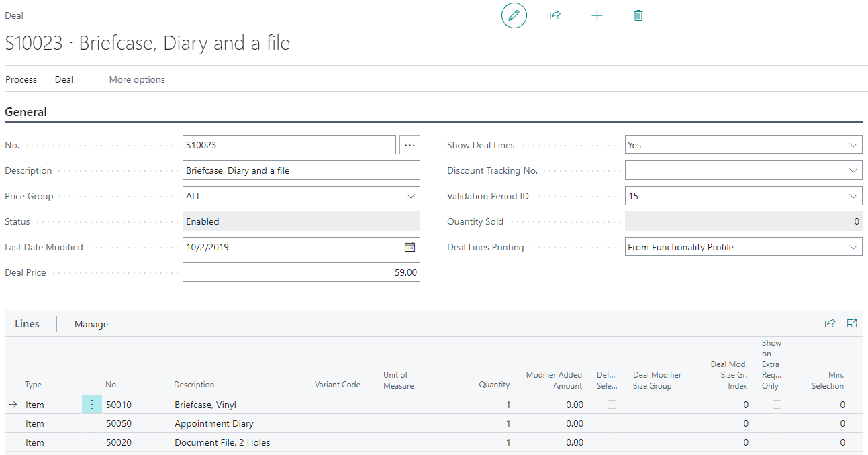The image size is (868, 455).
Task: Open the Process menu
Action: [x=21, y=79]
